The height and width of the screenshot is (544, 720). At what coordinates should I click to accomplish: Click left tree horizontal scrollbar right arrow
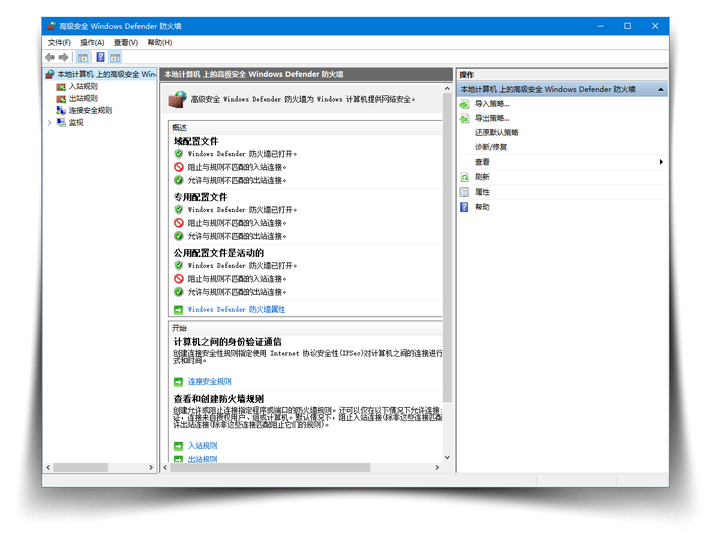[x=151, y=467]
